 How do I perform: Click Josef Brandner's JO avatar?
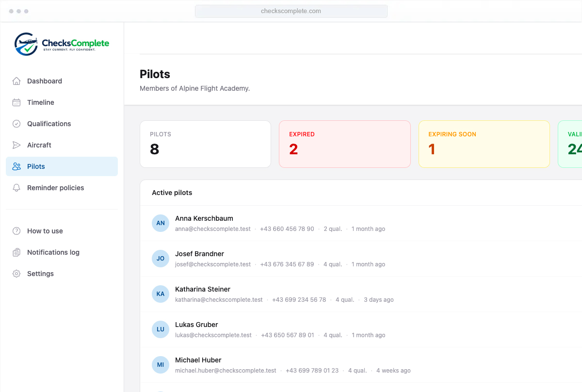(161, 259)
